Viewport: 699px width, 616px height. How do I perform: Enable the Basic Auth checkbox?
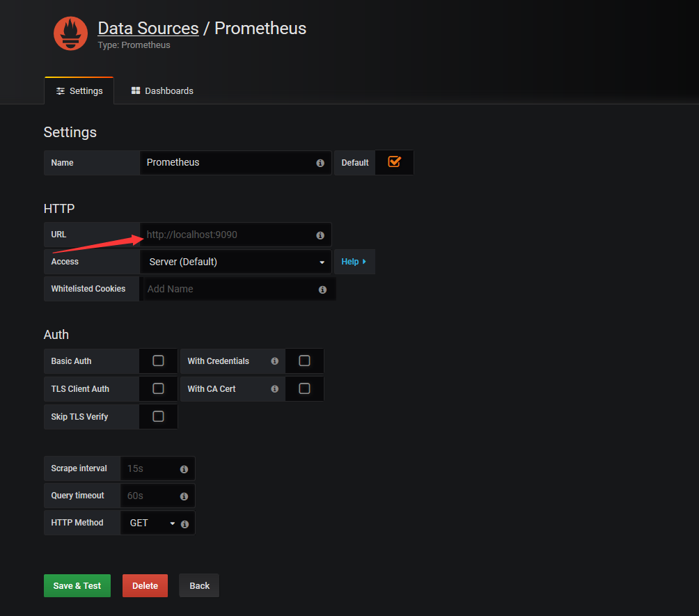point(158,361)
